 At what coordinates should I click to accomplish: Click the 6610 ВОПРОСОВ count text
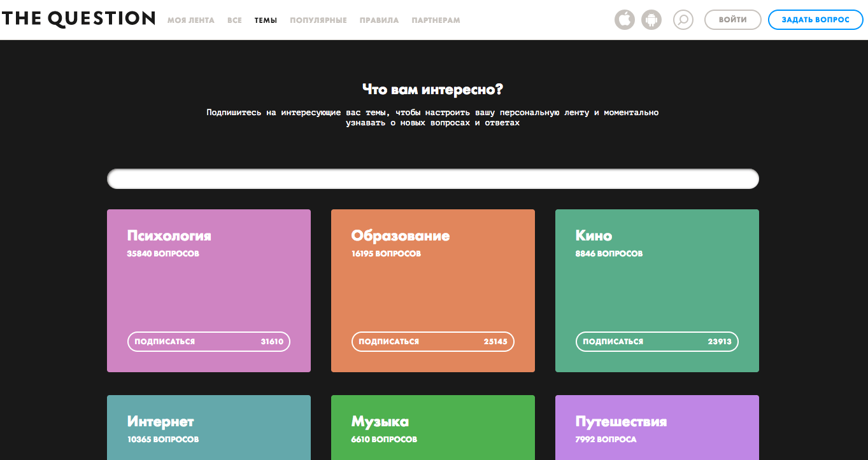(x=385, y=440)
